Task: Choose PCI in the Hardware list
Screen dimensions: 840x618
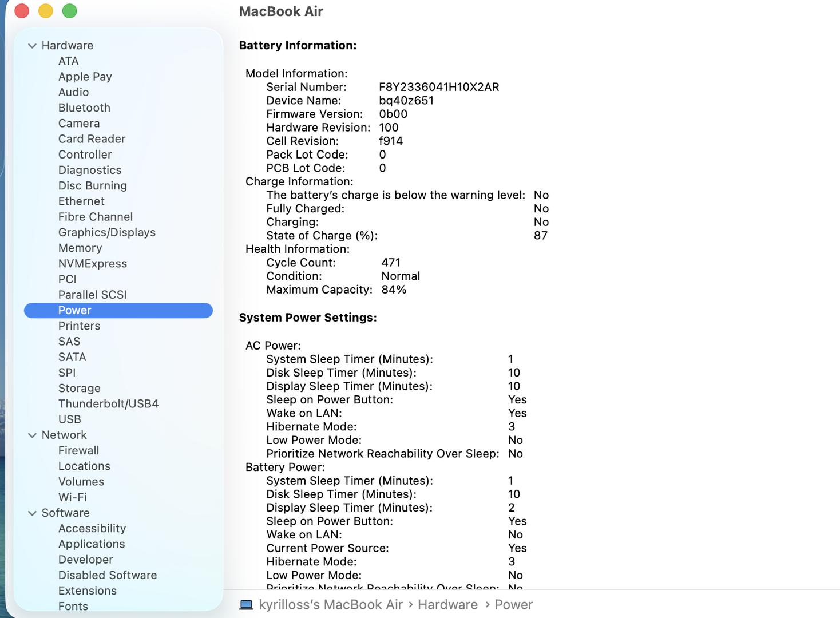Action: tap(67, 279)
